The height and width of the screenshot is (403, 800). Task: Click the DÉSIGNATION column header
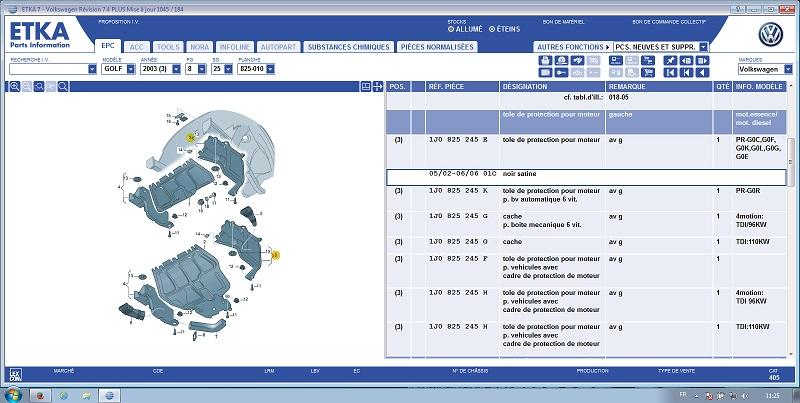coord(553,87)
